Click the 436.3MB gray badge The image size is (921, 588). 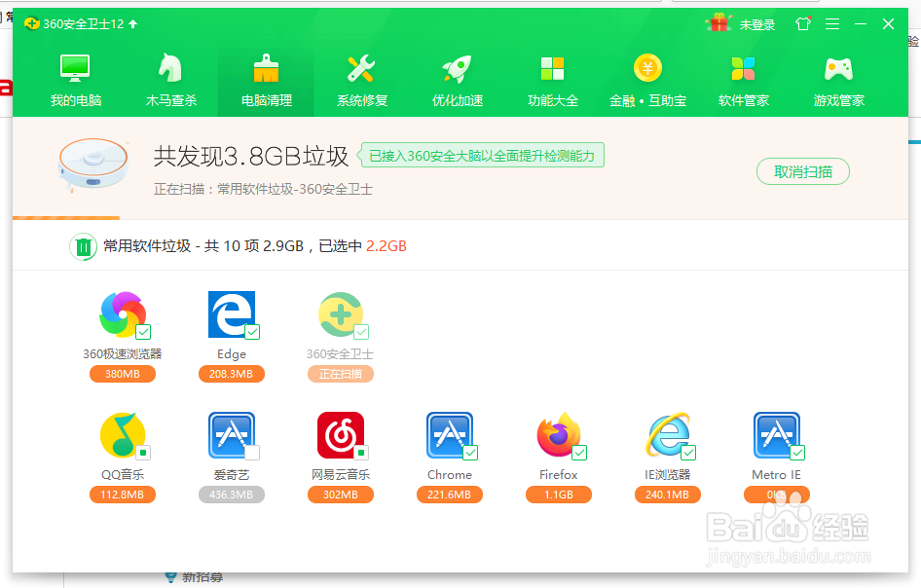click(x=232, y=495)
